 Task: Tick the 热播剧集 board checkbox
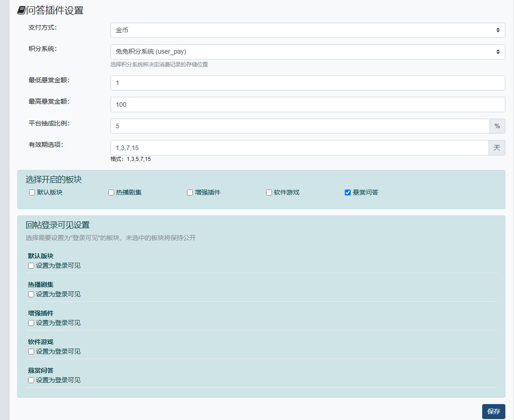point(111,193)
